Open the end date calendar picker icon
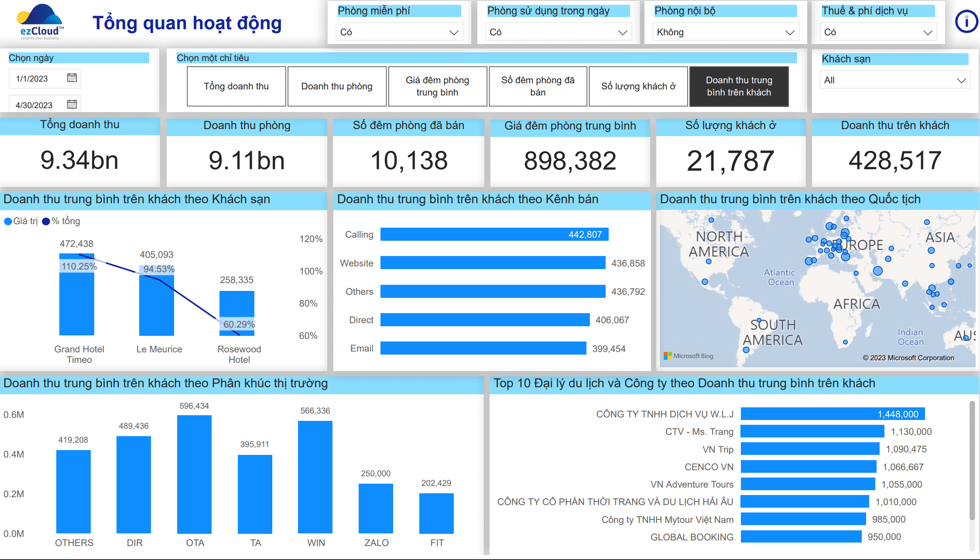The height and width of the screenshot is (560, 980). [72, 104]
